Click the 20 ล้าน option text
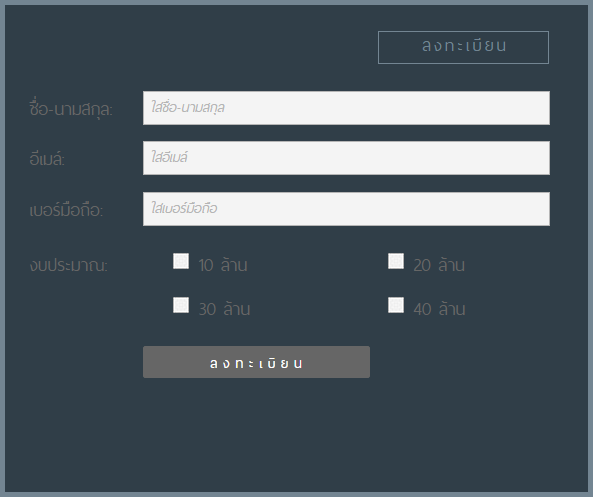 pyautogui.click(x=439, y=265)
